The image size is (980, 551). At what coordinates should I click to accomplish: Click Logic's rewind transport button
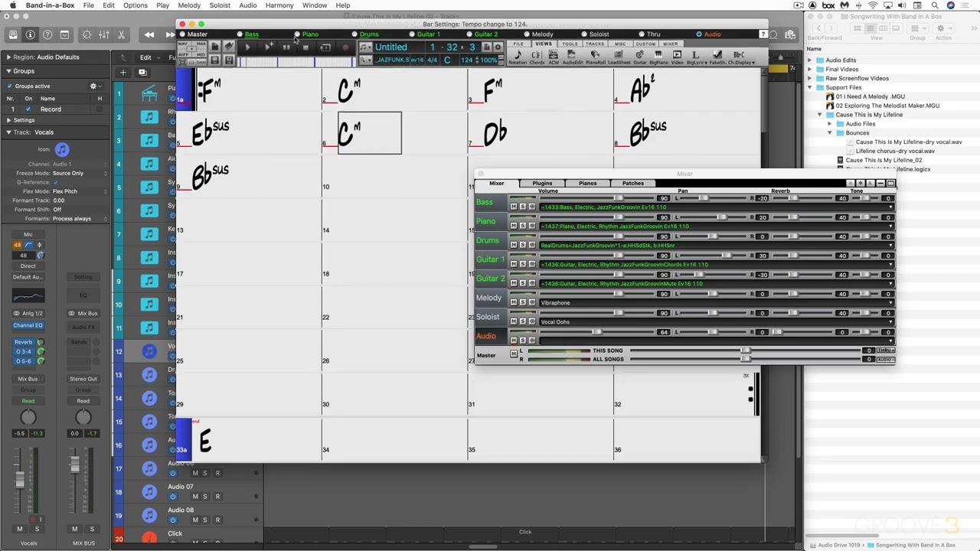point(149,34)
